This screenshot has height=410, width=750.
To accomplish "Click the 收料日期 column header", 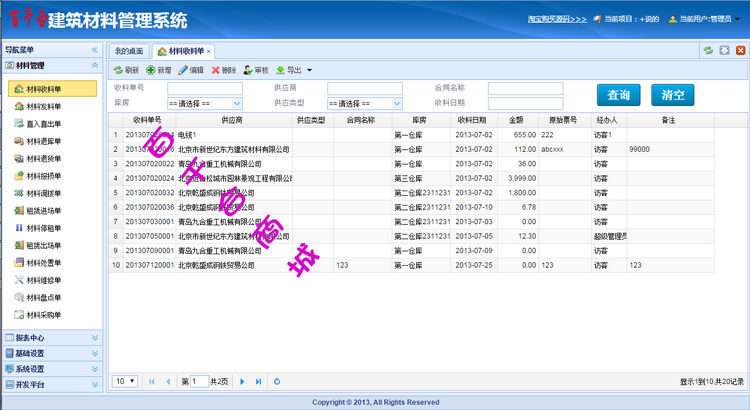I will coord(474,120).
